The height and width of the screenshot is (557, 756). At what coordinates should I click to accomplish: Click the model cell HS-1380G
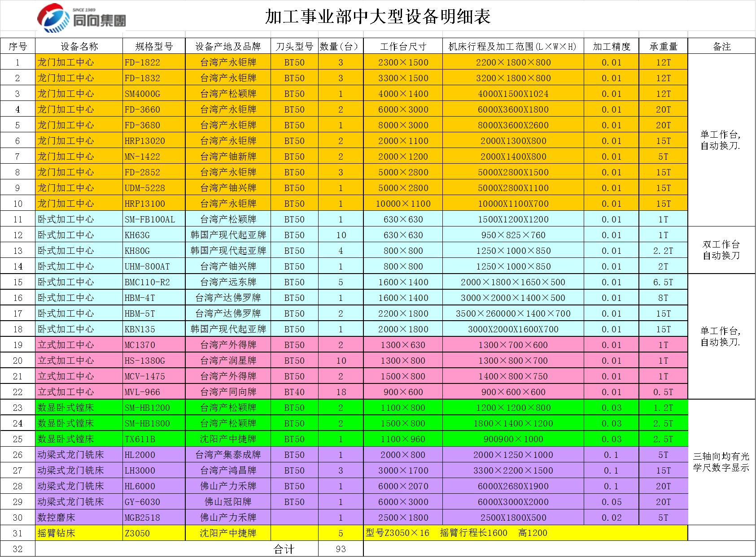(x=154, y=360)
